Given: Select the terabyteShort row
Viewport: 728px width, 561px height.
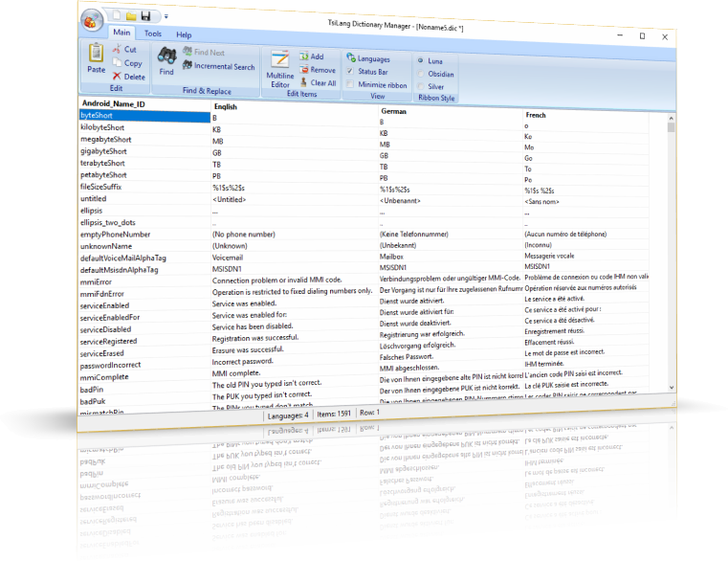Looking at the screenshot, I should tap(144, 163).
